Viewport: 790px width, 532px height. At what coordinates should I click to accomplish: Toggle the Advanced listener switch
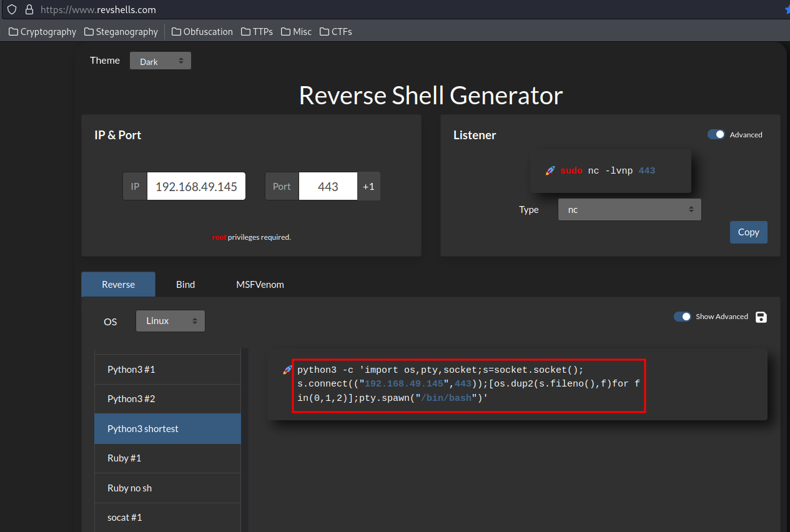point(716,134)
